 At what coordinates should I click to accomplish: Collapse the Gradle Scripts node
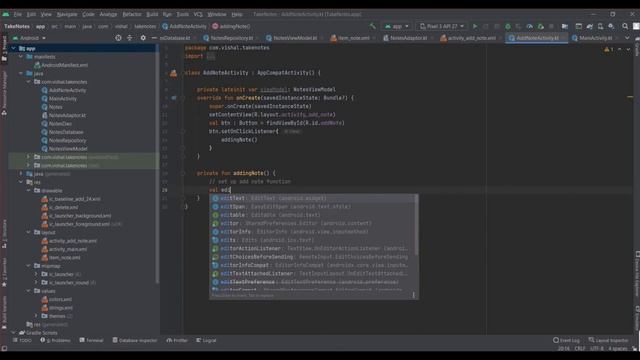coord(13,333)
